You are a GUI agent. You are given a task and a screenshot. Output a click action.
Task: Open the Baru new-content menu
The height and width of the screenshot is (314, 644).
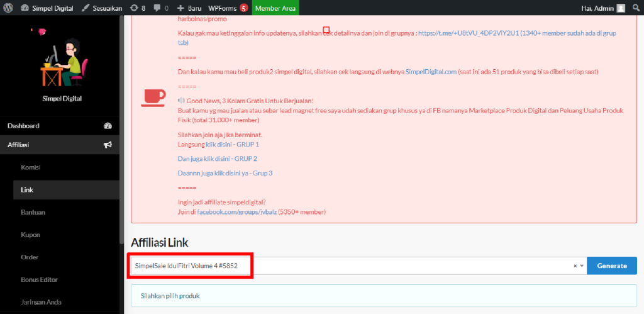(x=189, y=8)
